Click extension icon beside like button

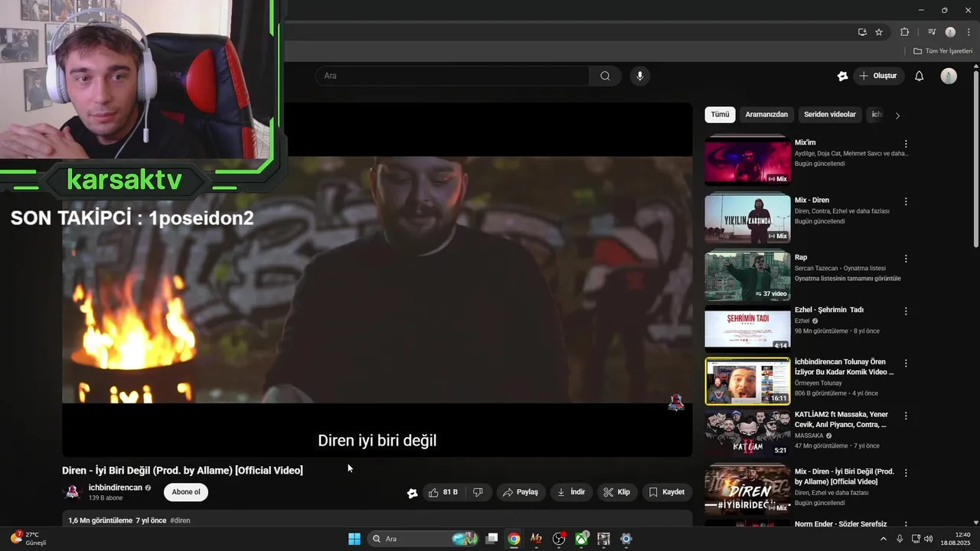click(413, 493)
